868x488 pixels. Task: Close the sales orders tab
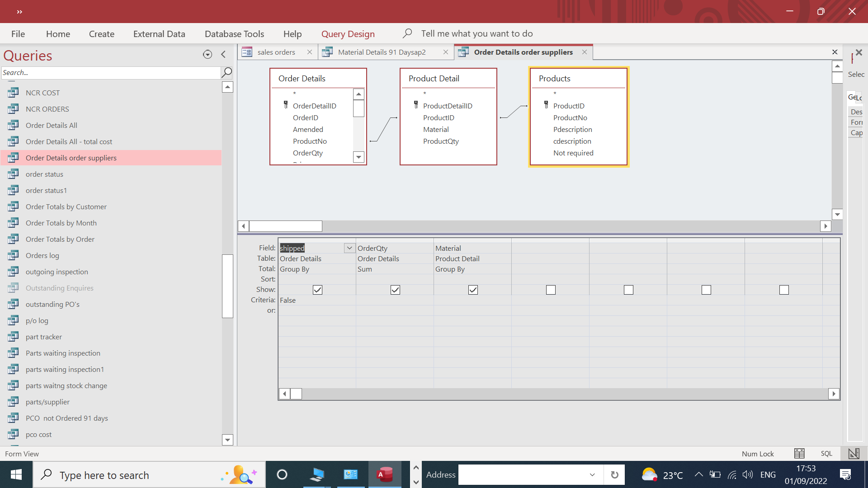click(x=310, y=52)
